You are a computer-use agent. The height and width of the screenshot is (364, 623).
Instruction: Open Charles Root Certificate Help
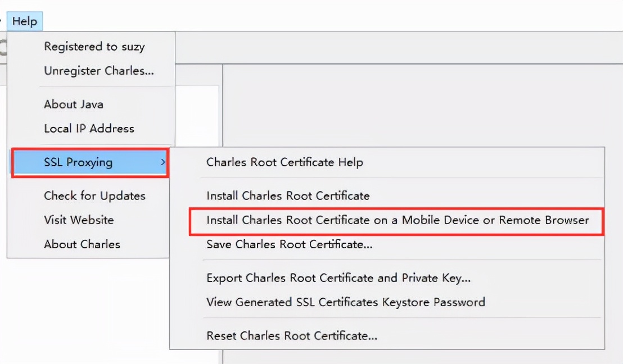[x=387, y=162]
